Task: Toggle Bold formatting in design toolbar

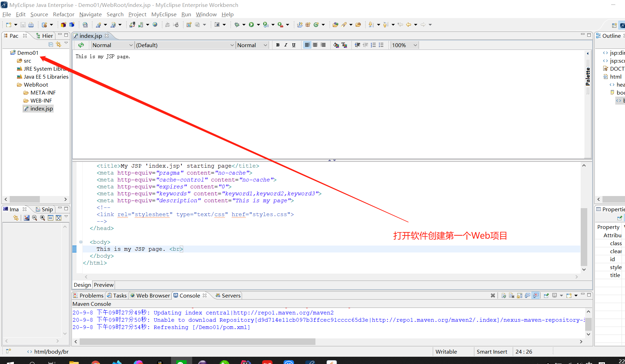Action: click(278, 45)
